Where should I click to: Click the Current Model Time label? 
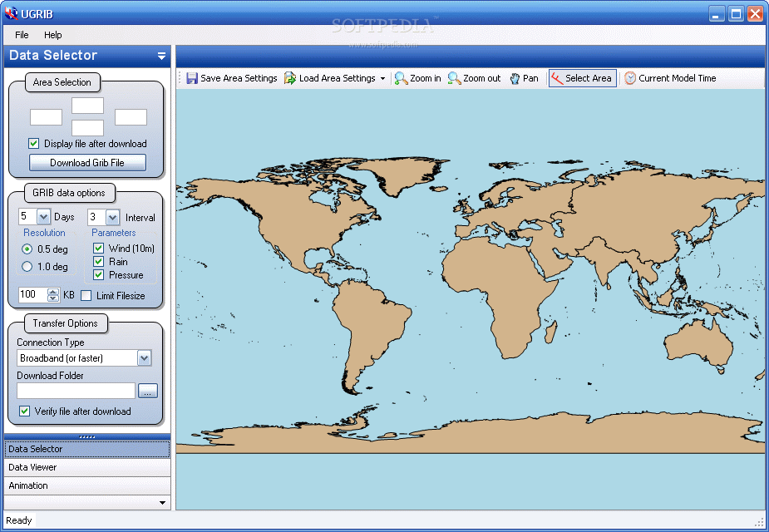click(x=678, y=78)
